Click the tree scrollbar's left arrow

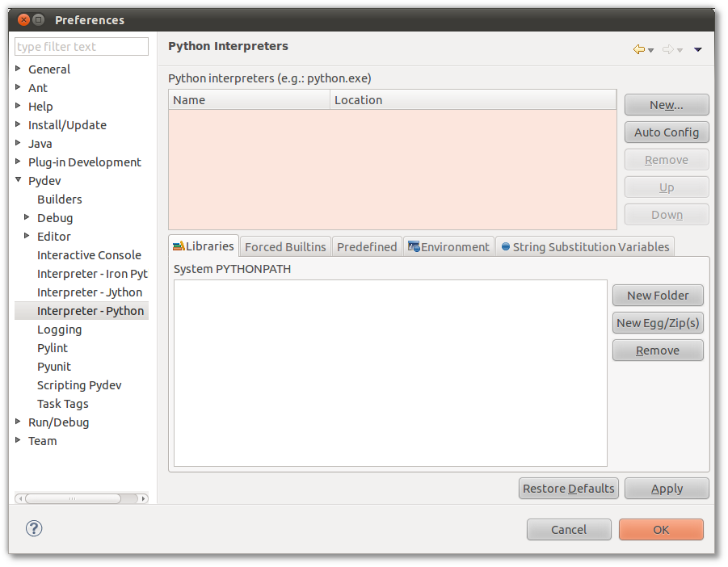[20, 498]
